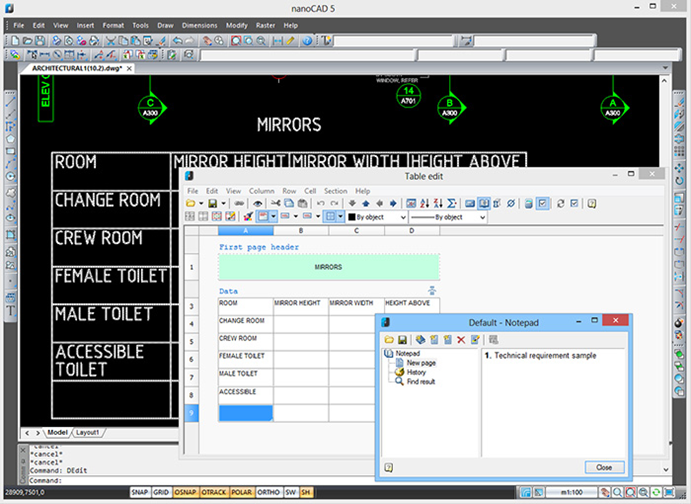
Task: Open the Column menu in Table edit
Action: click(262, 190)
